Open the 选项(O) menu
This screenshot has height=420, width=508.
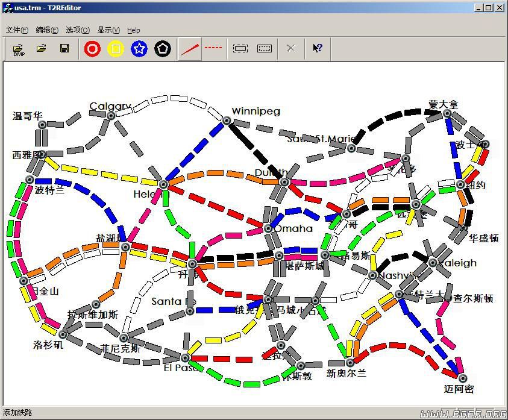(x=78, y=30)
